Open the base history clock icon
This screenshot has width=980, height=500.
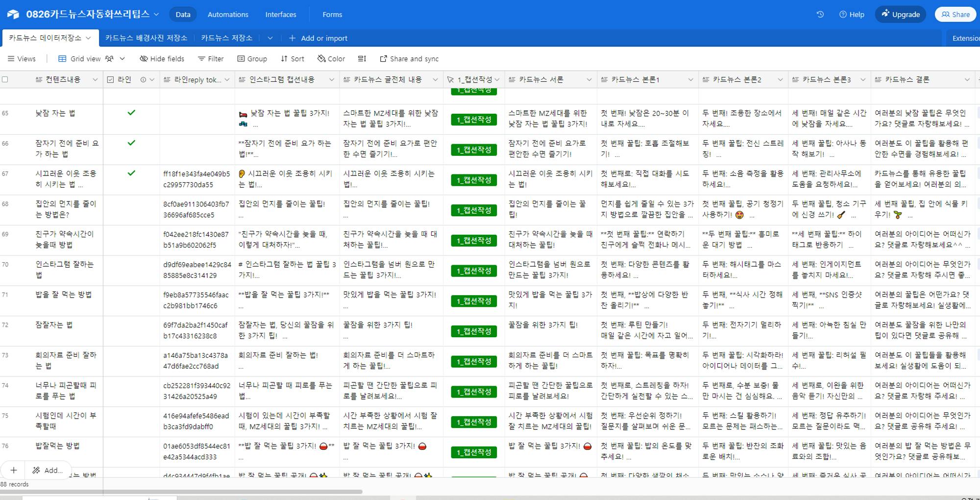820,14
